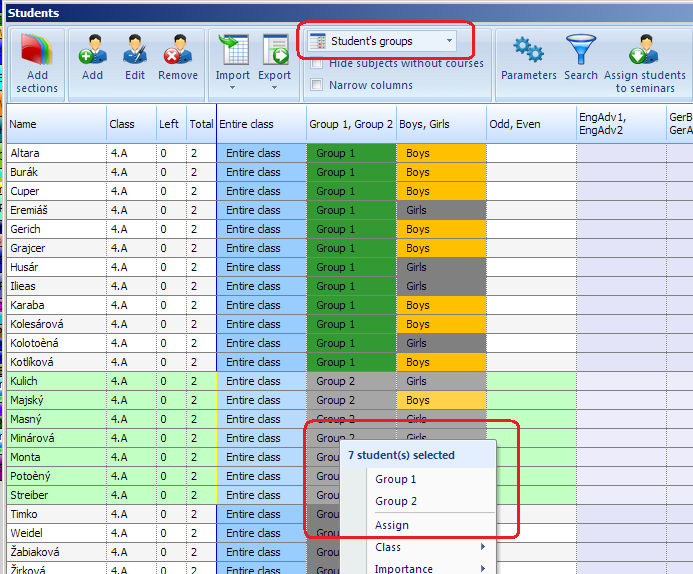Expand the Class submenu
Viewport: 693px width, 574px height.
click(431, 547)
